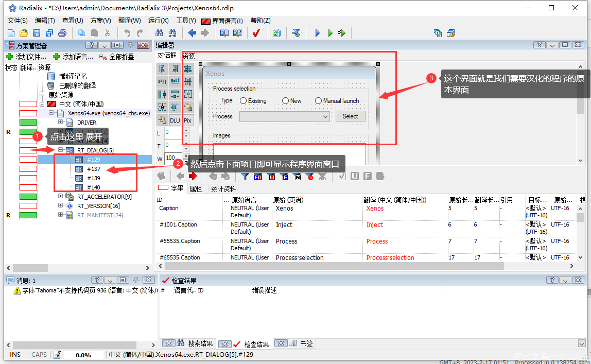
Task: Click the red check validation toolbar icon
Action: (256, 33)
